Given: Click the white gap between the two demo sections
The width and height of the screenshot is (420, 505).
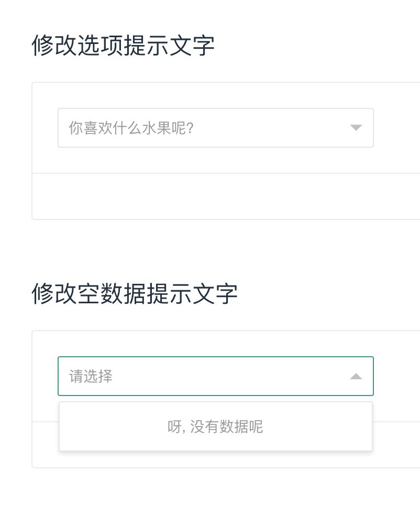Looking at the screenshot, I should [x=209, y=246].
